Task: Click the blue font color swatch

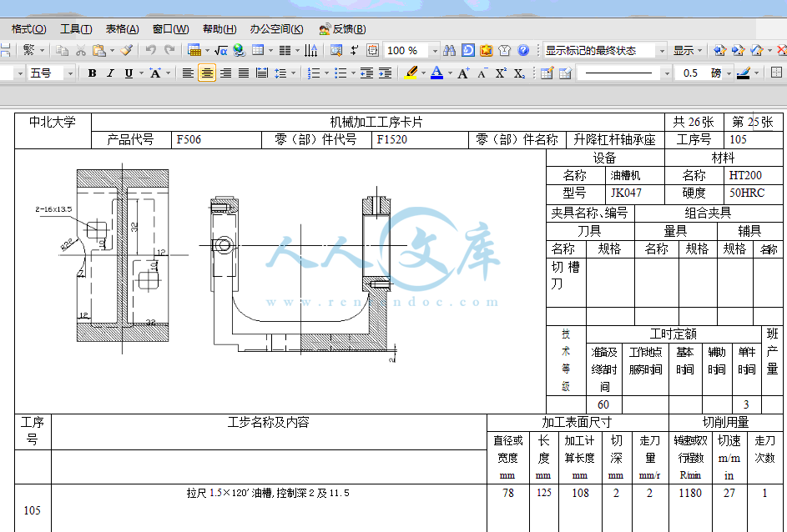Action: tap(436, 73)
